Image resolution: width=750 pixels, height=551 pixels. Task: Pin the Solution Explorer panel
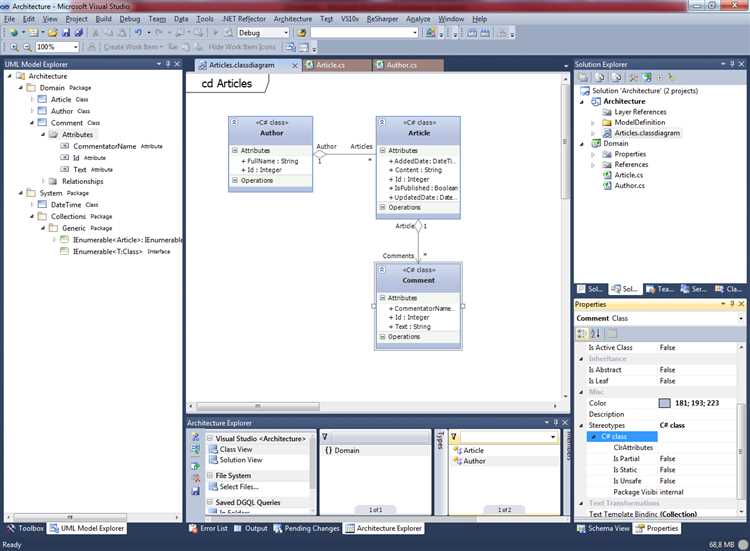(732, 64)
